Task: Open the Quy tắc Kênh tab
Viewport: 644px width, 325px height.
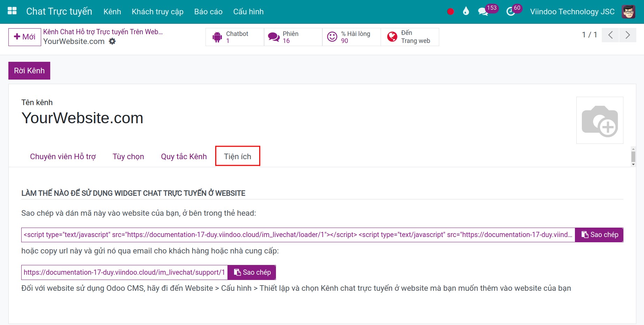Action: (x=184, y=156)
